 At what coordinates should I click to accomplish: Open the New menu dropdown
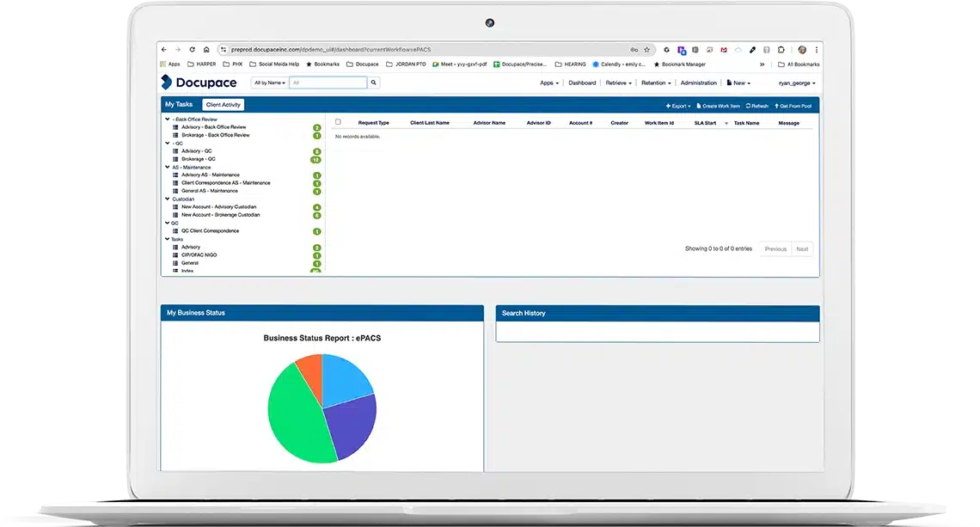pyautogui.click(x=738, y=83)
